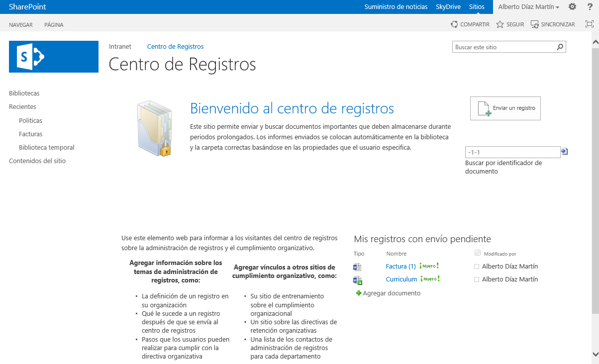This screenshot has width=599, height=364.
Task: Open the NAVEGAR ribbon tab
Action: [21, 25]
